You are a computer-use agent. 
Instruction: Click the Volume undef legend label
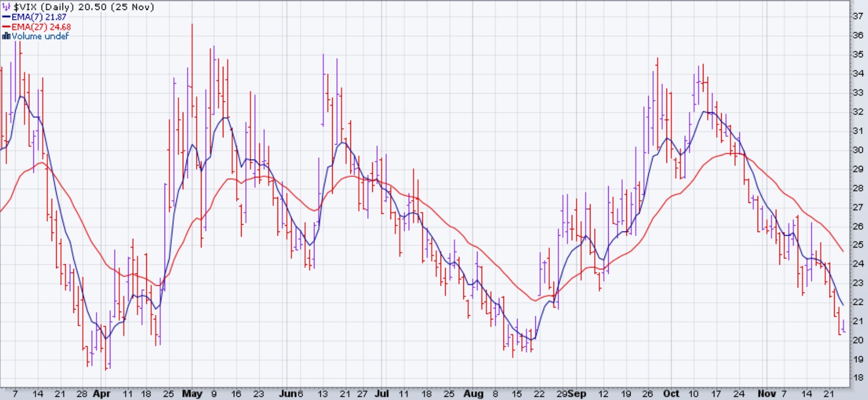click(40, 36)
